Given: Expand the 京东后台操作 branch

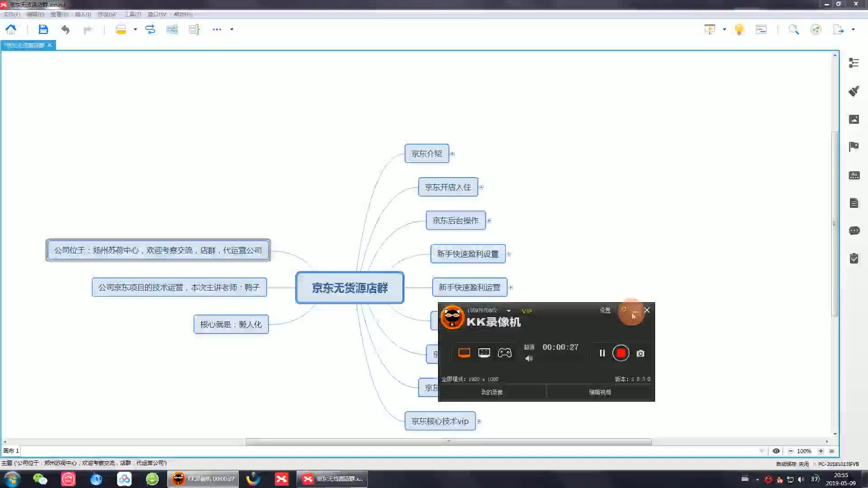Looking at the screenshot, I should pos(489,221).
